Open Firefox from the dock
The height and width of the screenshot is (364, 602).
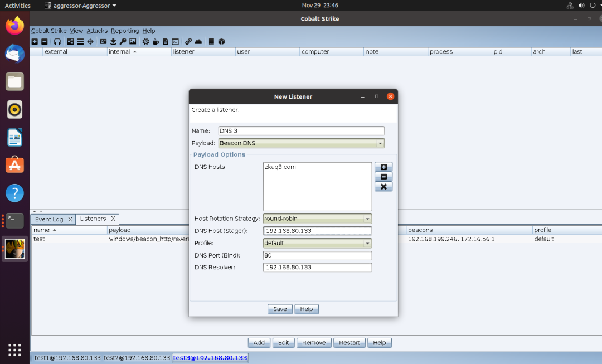[14, 26]
